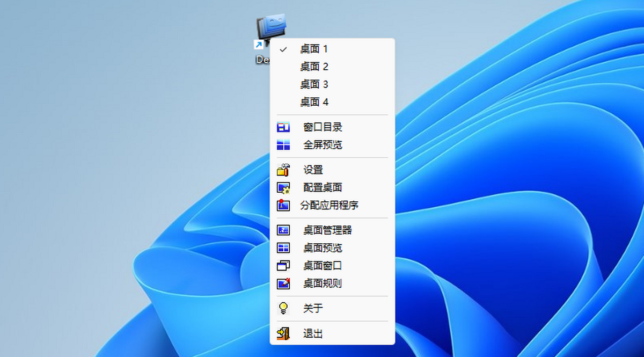The image size is (644, 357).
Task: Click the 桌面管理器 icon
Action: (x=283, y=230)
